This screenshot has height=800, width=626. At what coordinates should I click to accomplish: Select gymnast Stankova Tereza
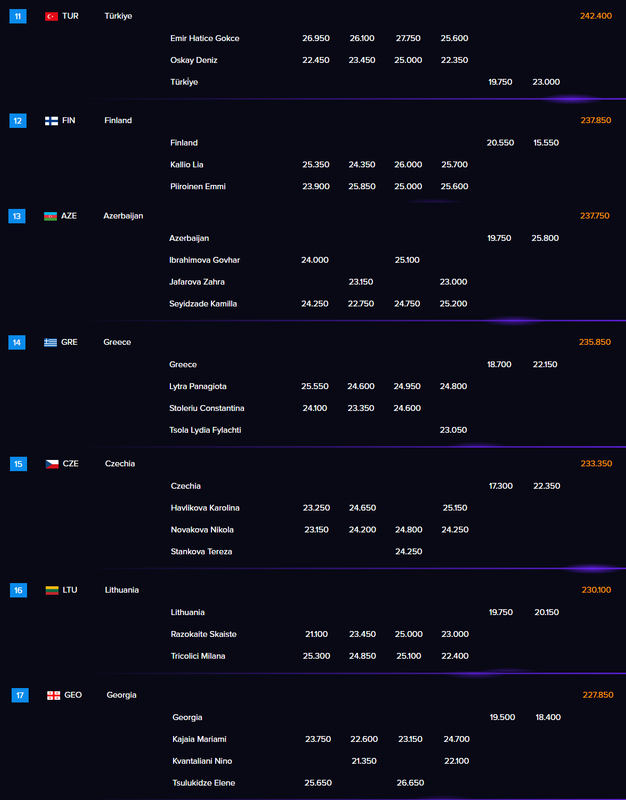[202, 552]
